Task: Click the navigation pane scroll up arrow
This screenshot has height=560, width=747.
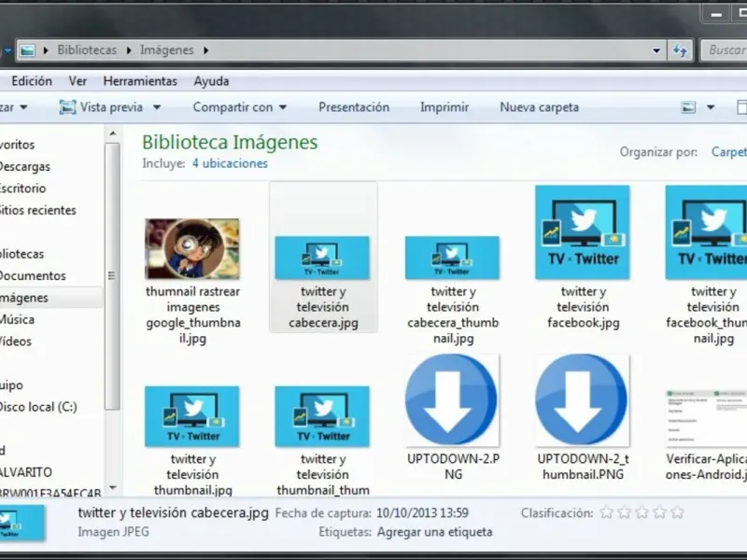Action: [112, 133]
